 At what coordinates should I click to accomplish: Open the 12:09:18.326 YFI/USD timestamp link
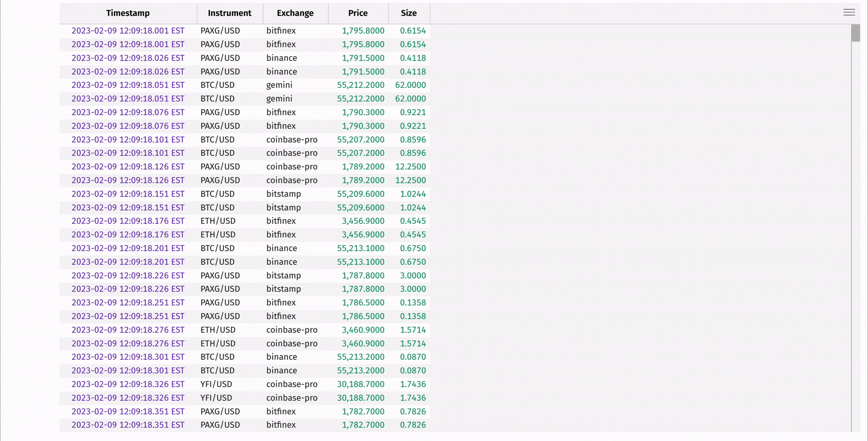point(128,384)
